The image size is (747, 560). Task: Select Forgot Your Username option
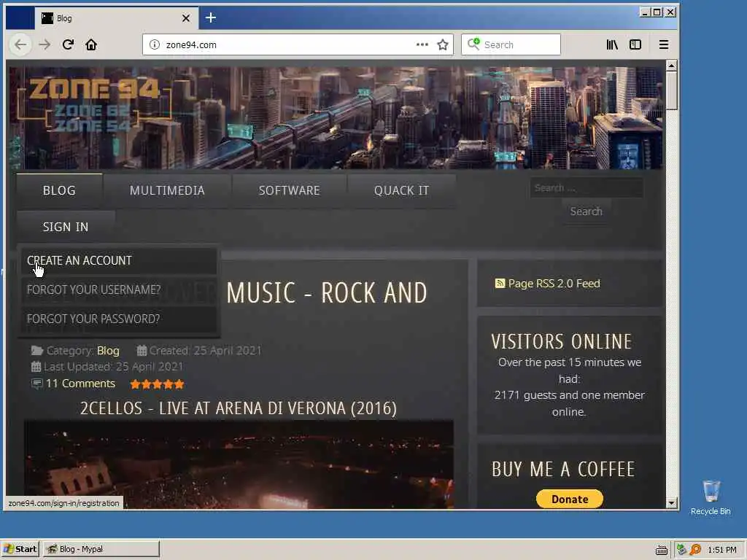coord(119,289)
